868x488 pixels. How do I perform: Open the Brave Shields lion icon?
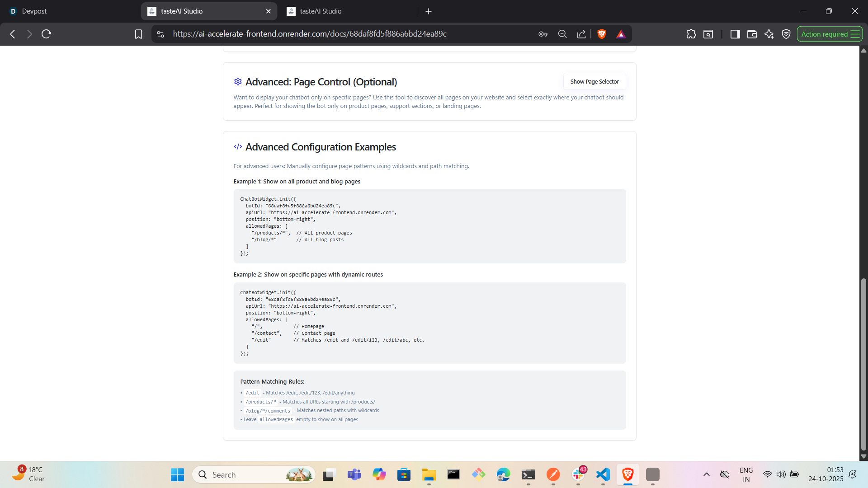(601, 34)
